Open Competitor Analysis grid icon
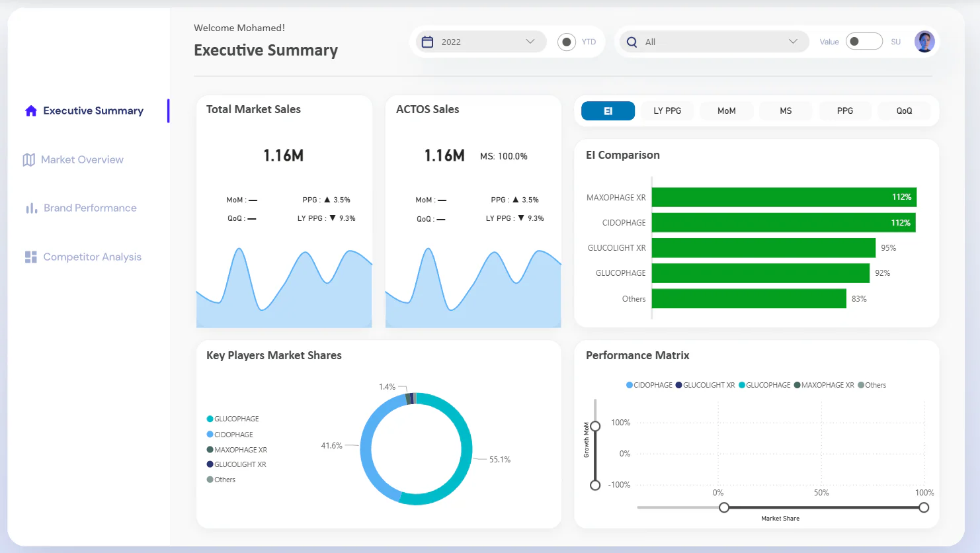 (x=31, y=257)
